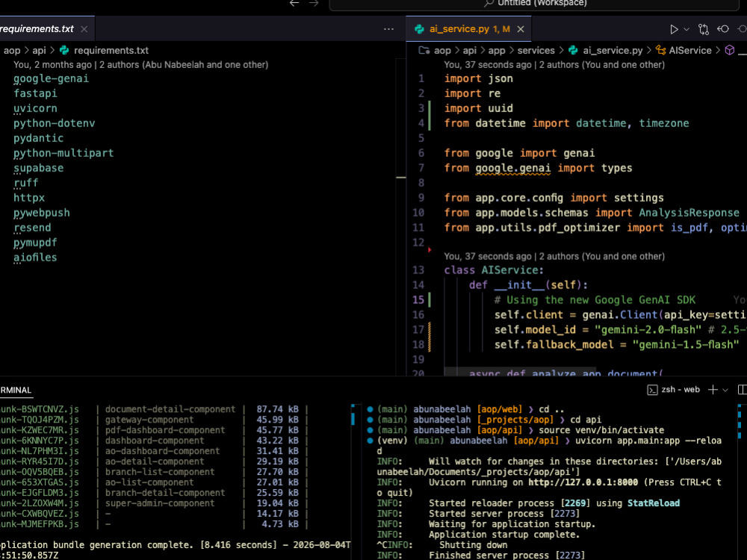Open changes with the git compare icon

click(x=704, y=29)
